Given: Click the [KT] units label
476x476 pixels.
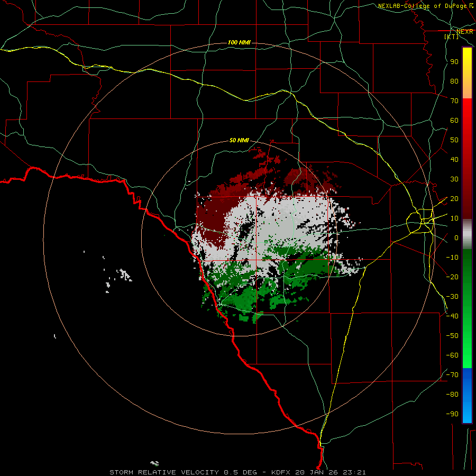Looking at the screenshot, I should pos(452,36).
